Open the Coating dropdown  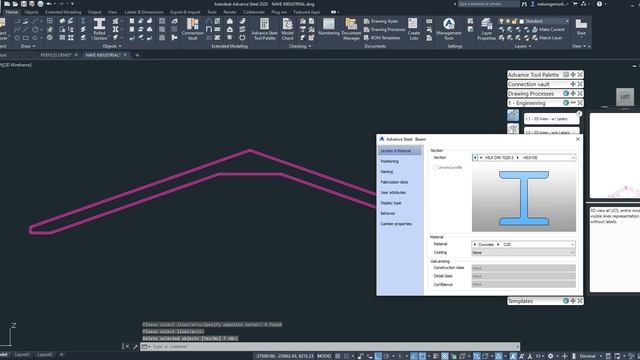(x=524, y=253)
